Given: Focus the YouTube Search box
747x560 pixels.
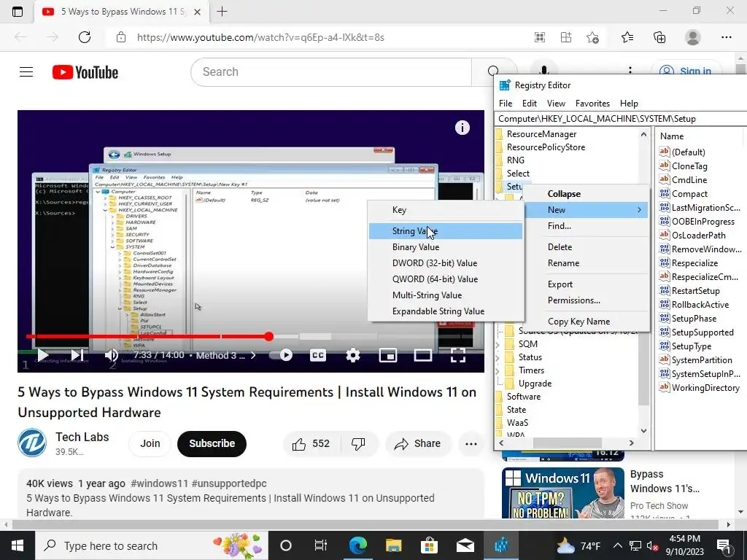Looking at the screenshot, I should coord(331,72).
